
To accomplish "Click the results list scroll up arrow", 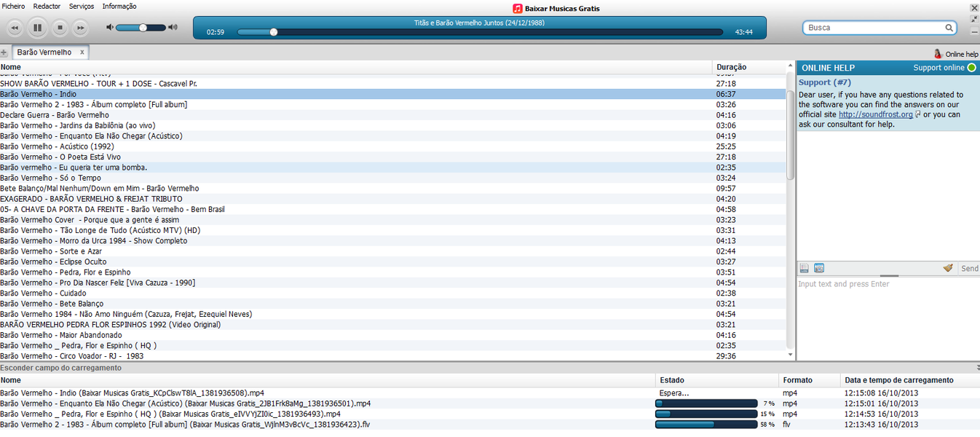I will [791, 66].
